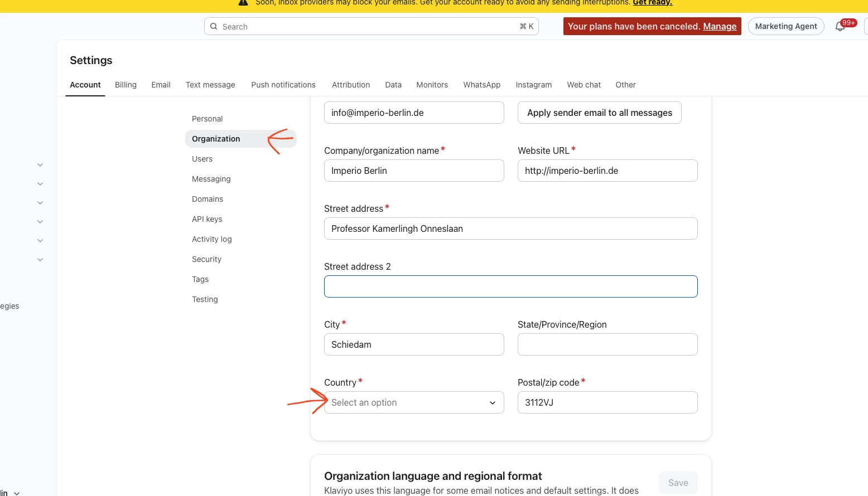Open the Other settings tab
The image size is (868, 496).
625,85
